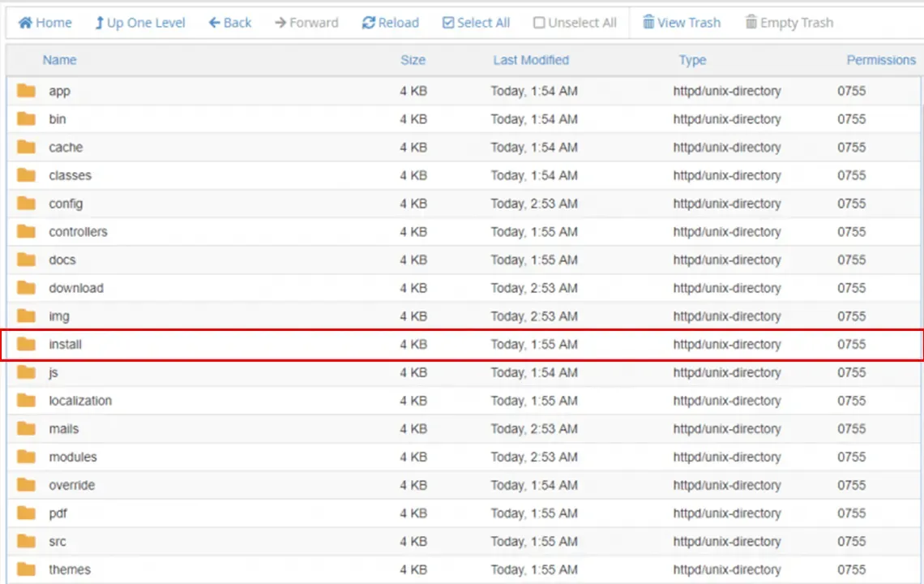Select the img folder icon
This screenshot has height=584, width=924.
(26, 316)
